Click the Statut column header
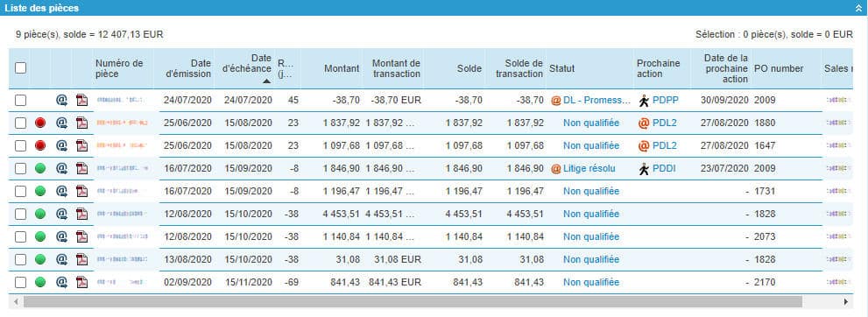 tap(561, 68)
